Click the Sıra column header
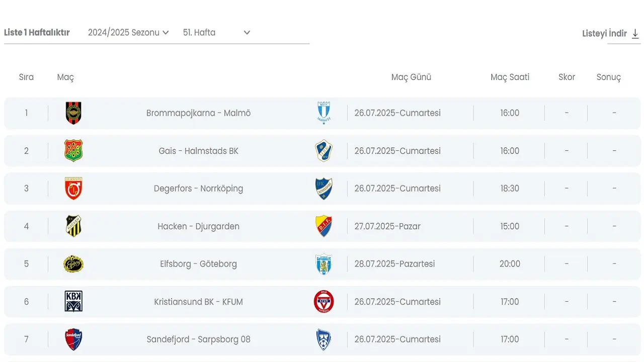 (26, 77)
